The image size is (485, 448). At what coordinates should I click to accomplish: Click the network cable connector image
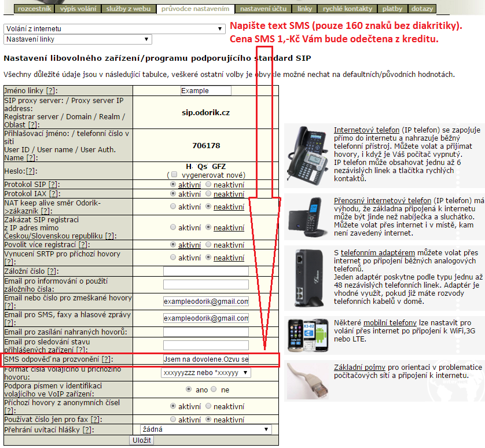[308, 377]
